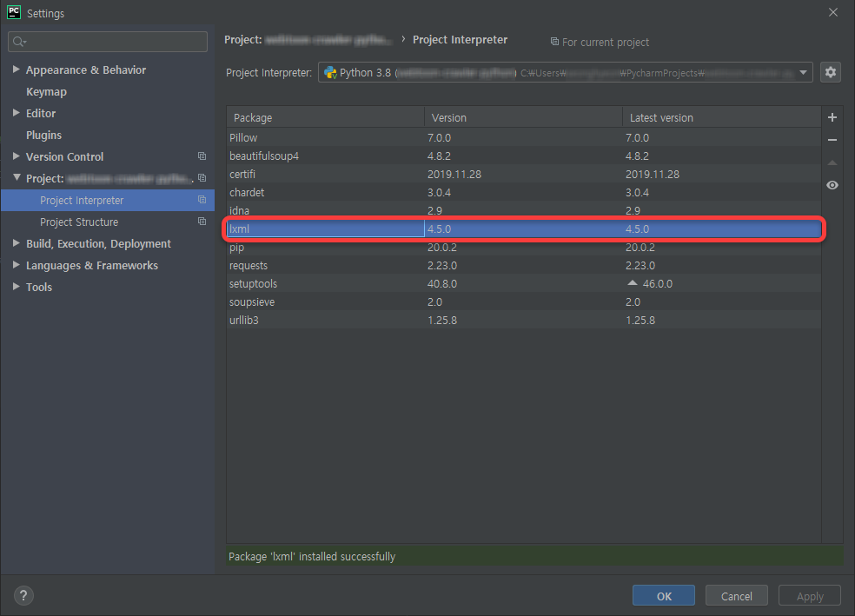The width and height of the screenshot is (855, 616).
Task: Click setuptools latest version 46.0.0
Action: click(657, 283)
